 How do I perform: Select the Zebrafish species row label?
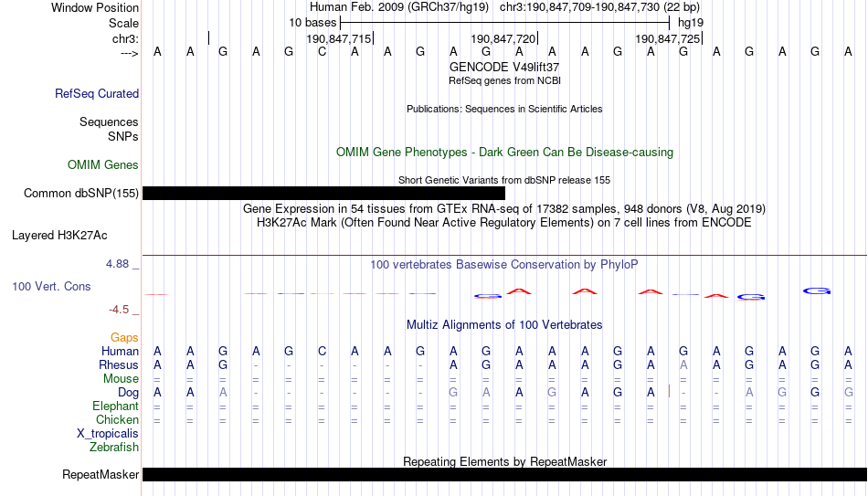point(114,448)
